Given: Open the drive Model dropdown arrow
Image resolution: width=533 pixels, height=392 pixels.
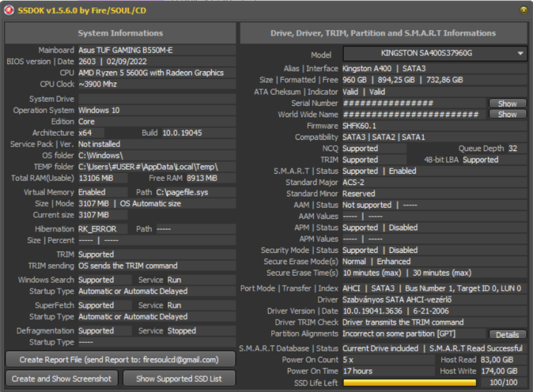Looking at the screenshot, I should (520, 53).
